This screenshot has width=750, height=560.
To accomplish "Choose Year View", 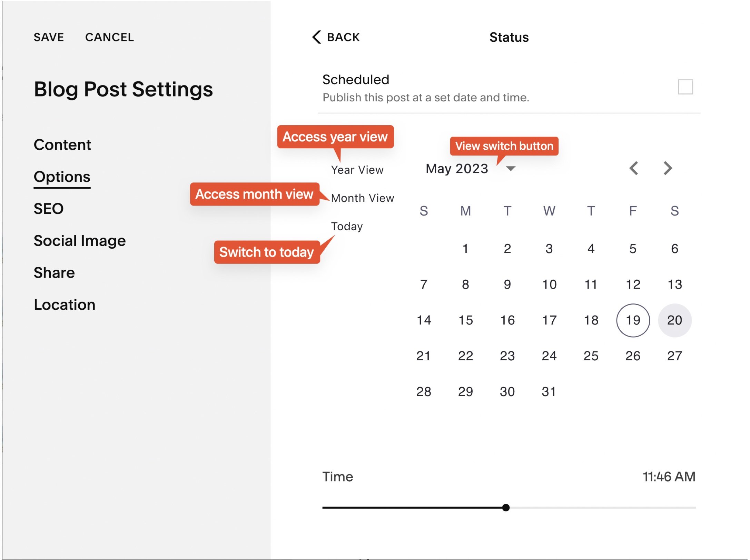I will (357, 170).
